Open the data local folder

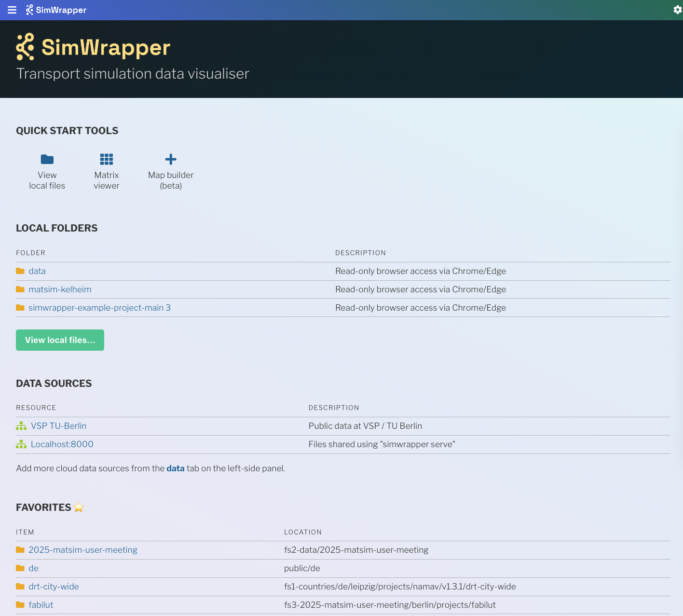click(x=37, y=271)
